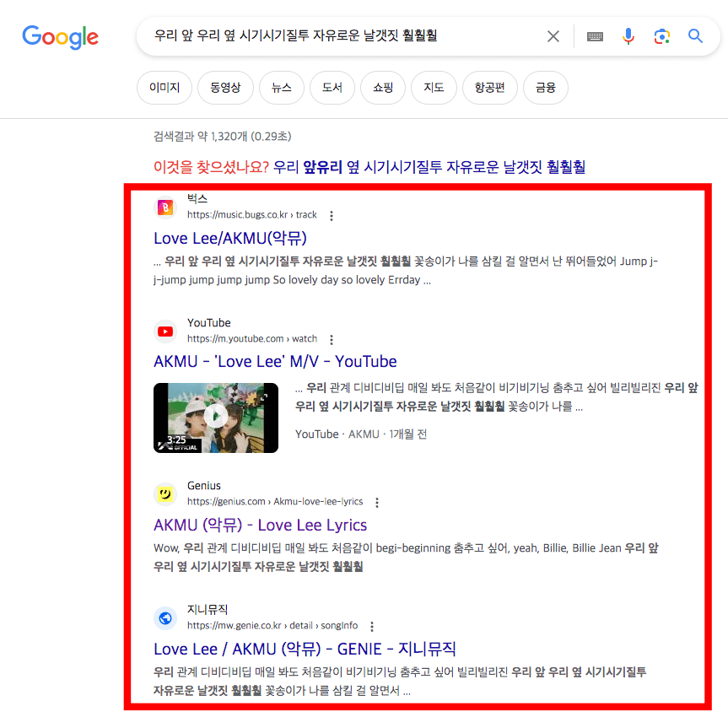Search by image using Lens camera icon
The image size is (728, 717).
point(661,36)
